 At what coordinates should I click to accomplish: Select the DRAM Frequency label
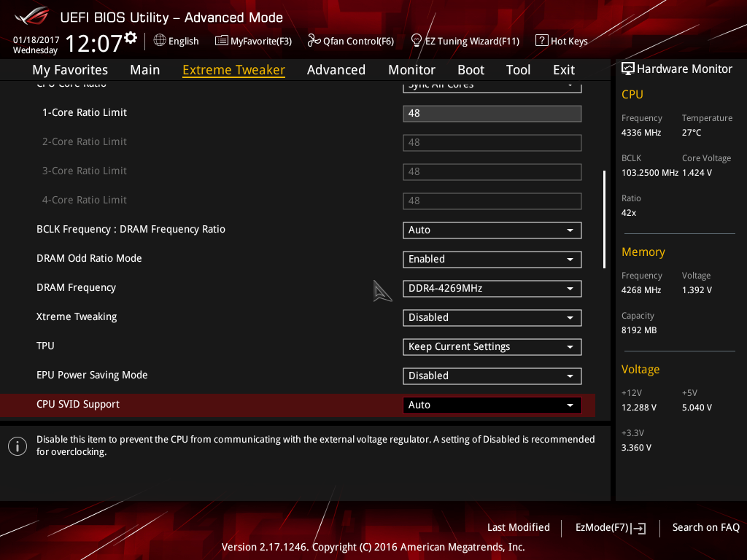pos(76,287)
